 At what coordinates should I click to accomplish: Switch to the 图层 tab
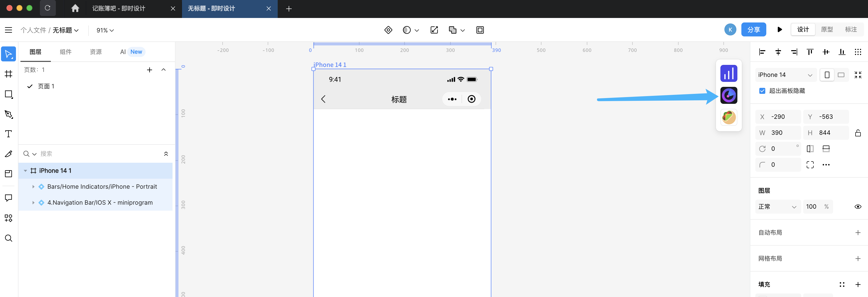point(35,52)
